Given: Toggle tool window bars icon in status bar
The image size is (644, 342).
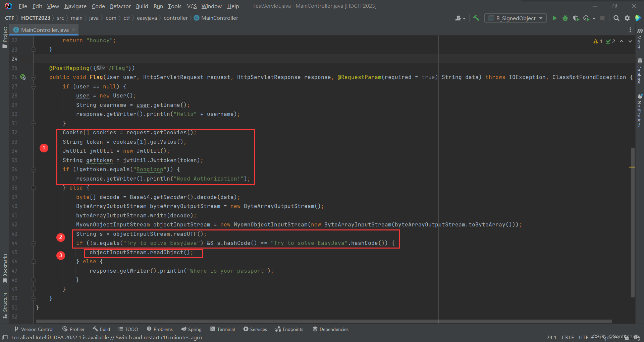Looking at the screenshot, I should (x=5, y=337).
